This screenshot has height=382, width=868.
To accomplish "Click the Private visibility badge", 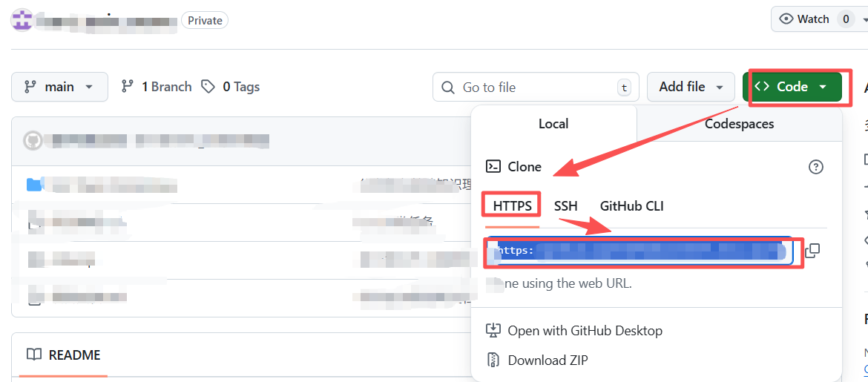I will [x=205, y=21].
